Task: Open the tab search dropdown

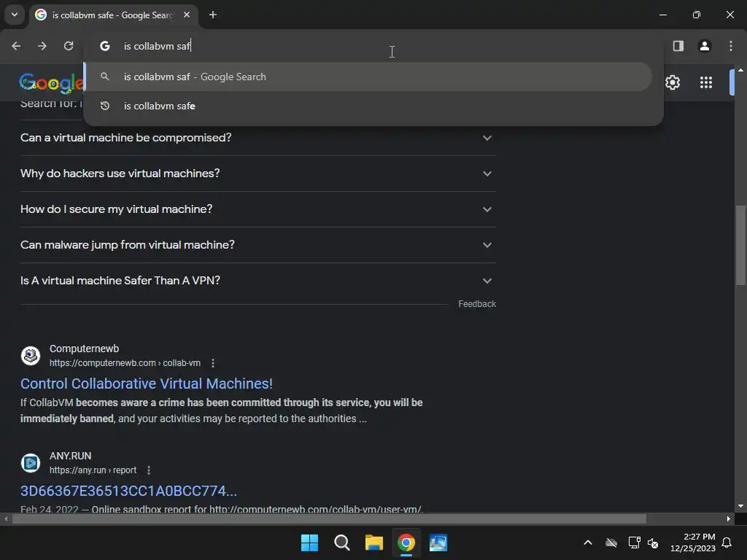Action: click(15, 15)
